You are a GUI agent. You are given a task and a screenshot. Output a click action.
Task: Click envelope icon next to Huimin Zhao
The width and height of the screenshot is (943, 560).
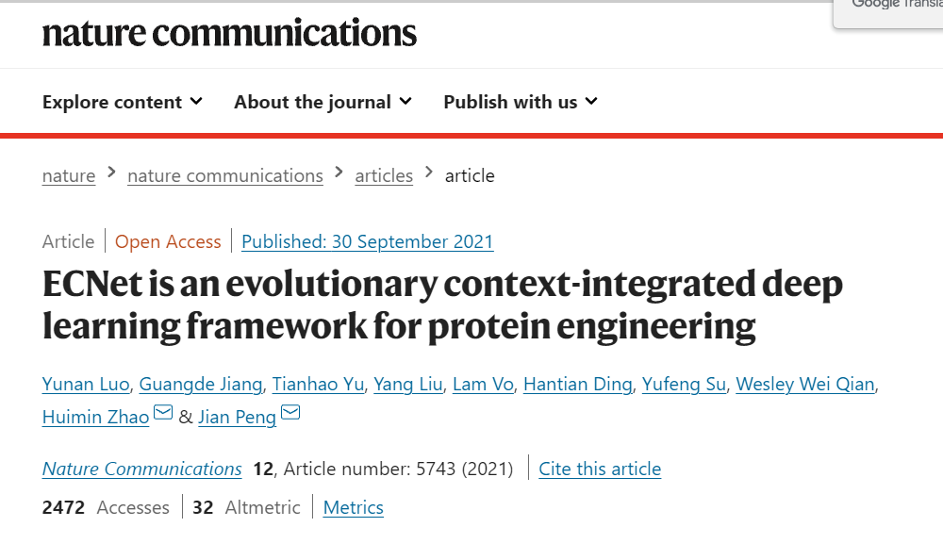pyautogui.click(x=163, y=413)
